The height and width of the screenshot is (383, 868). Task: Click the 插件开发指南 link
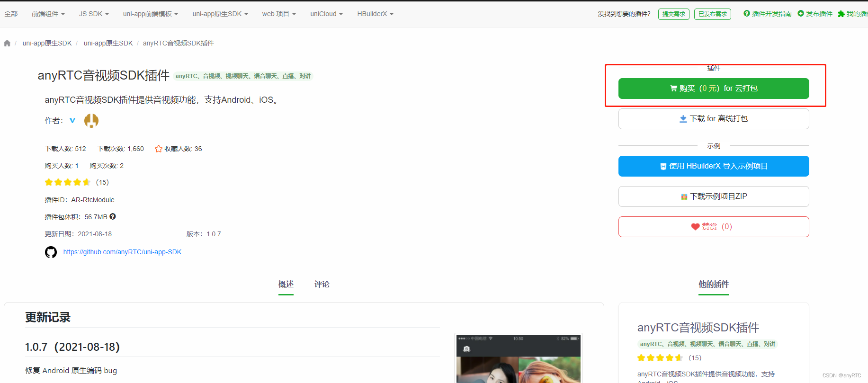[x=772, y=14]
